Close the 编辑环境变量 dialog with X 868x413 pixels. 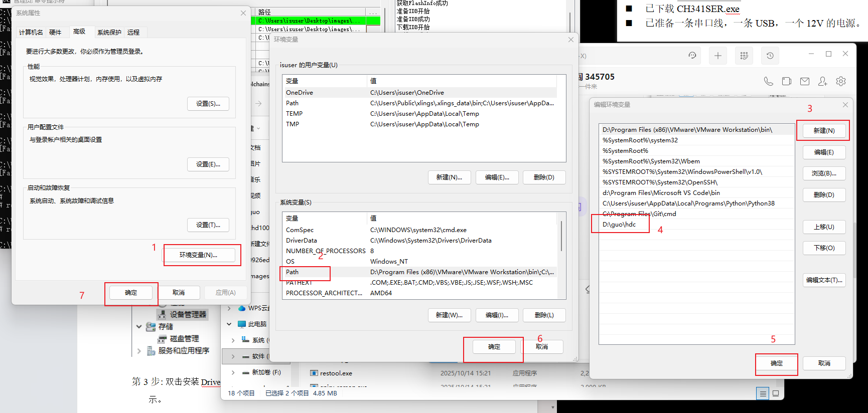point(845,105)
